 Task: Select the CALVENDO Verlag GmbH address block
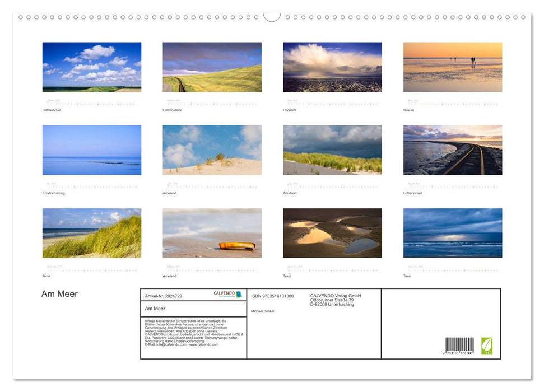[x=336, y=299]
